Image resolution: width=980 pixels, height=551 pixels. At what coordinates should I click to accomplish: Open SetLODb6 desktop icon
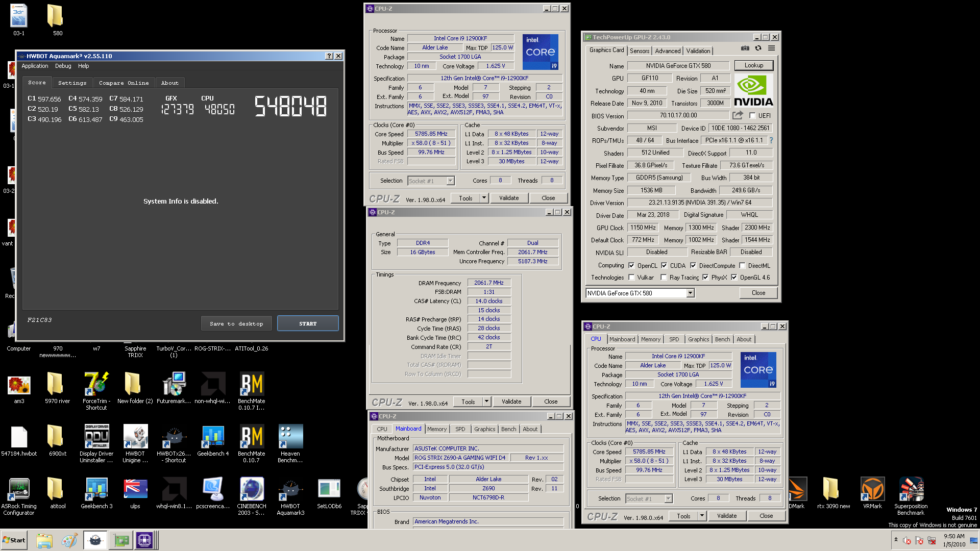pos(329,489)
